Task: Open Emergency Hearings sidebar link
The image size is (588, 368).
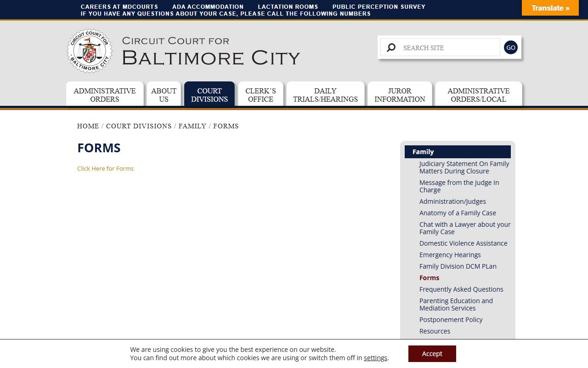Action: 450,255
